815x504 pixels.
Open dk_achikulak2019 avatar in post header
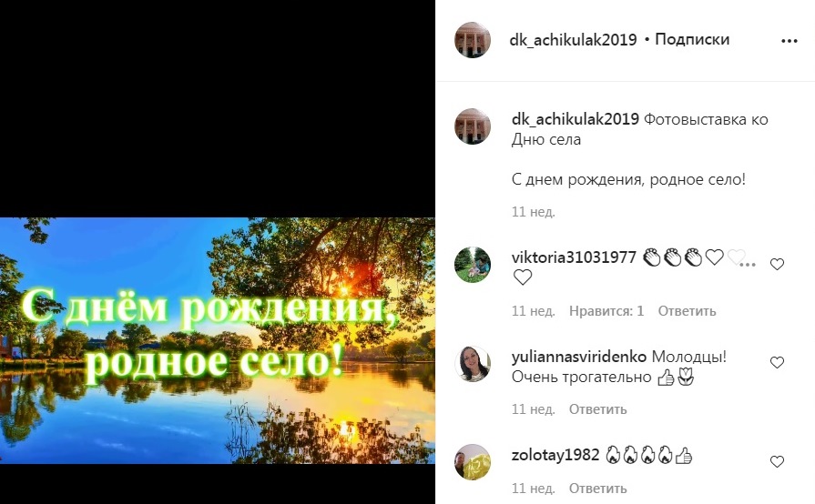(x=473, y=40)
